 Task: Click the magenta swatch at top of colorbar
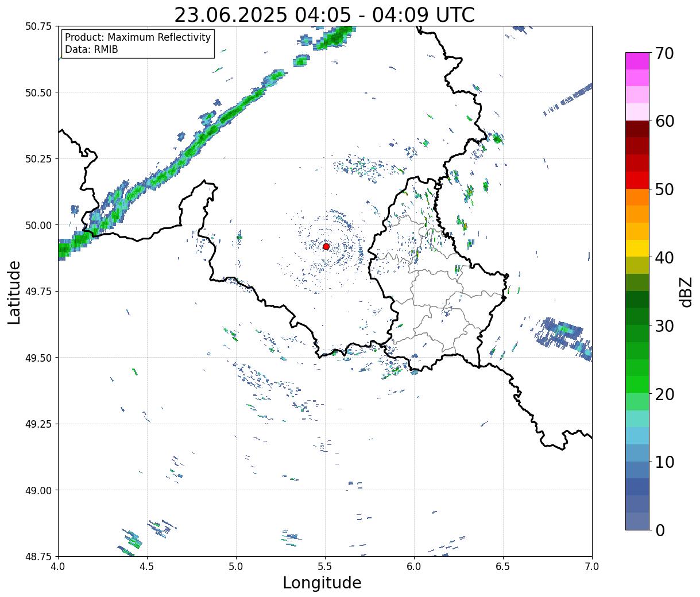pyautogui.click(x=637, y=61)
